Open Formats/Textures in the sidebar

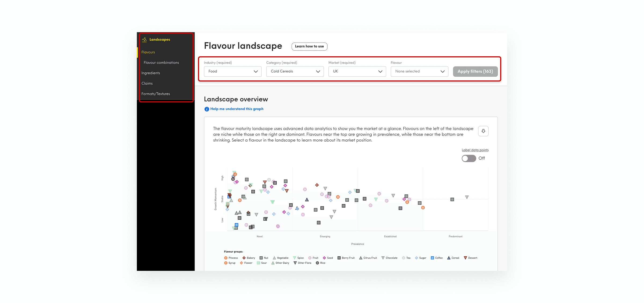click(156, 94)
